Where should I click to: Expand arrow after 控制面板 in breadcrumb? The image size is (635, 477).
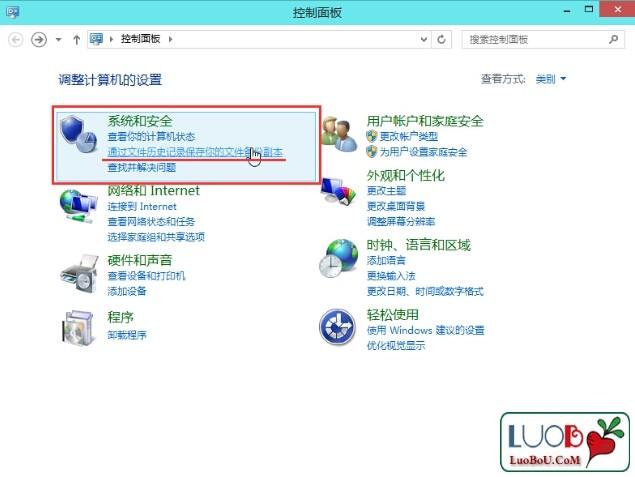point(170,39)
